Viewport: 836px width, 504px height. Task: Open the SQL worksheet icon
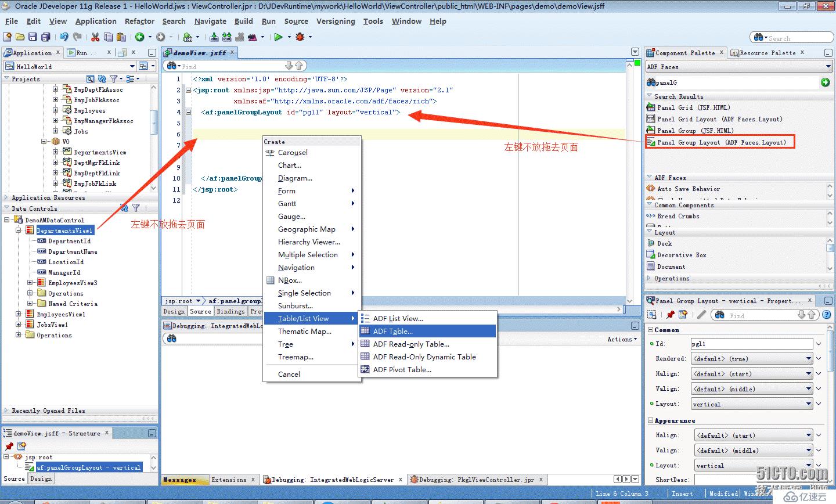pos(188,37)
